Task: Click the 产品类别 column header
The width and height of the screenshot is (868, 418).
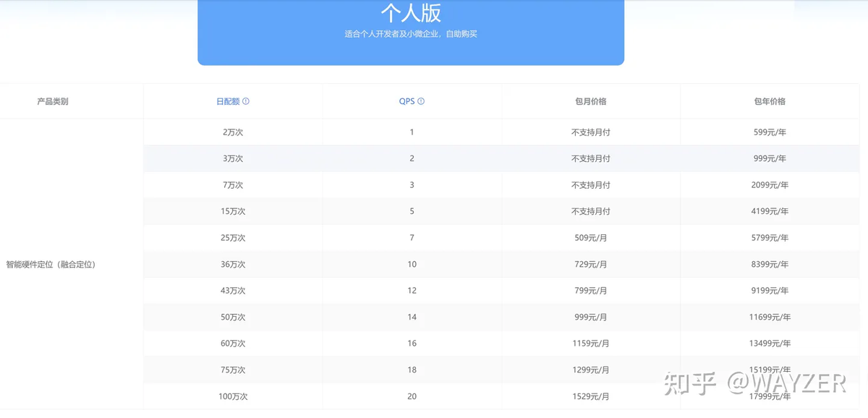Action: (53, 102)
